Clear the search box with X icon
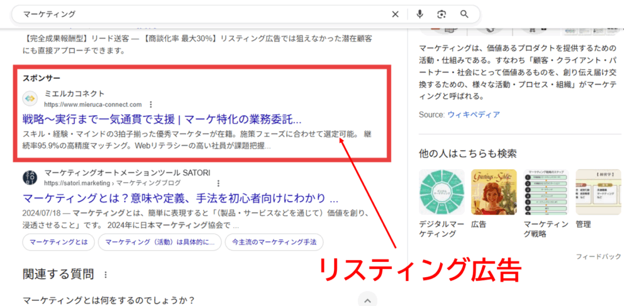Viewport: 644px width, 306px height. (x=395, y=14)
